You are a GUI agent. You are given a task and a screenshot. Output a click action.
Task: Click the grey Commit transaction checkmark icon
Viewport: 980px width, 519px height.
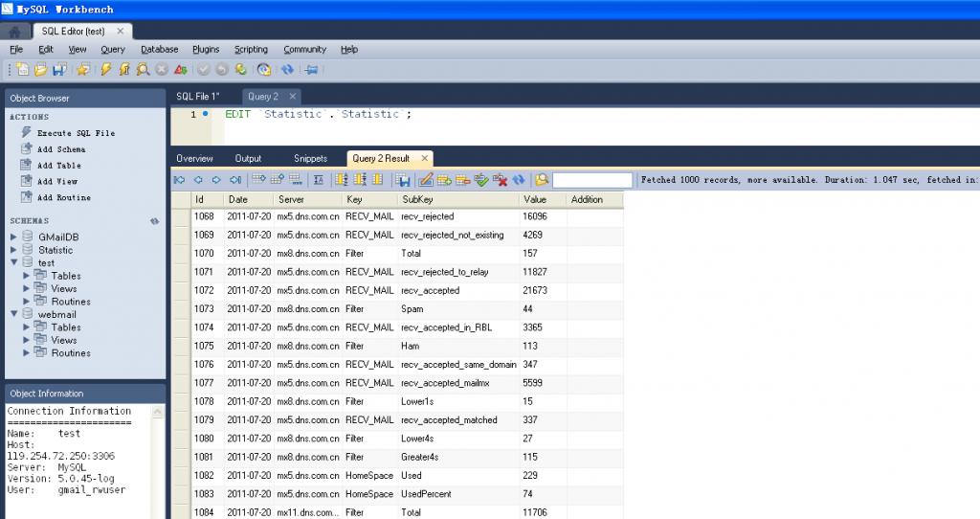(x=204, y=69)
